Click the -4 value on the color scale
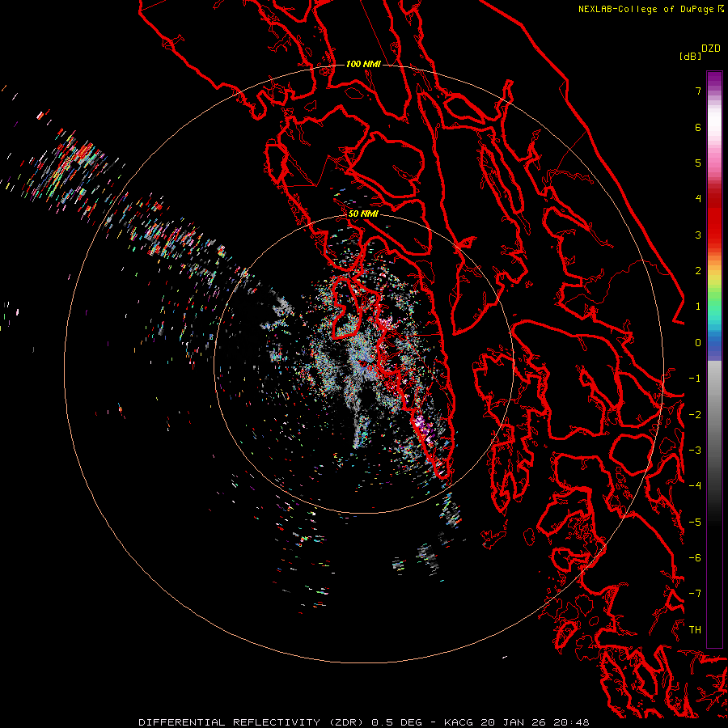Screen dimensions: 728x728 695,486
